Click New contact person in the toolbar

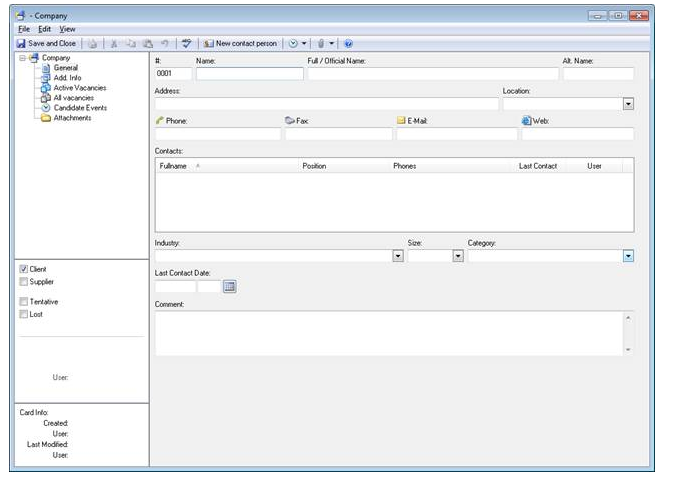[240, 43]
